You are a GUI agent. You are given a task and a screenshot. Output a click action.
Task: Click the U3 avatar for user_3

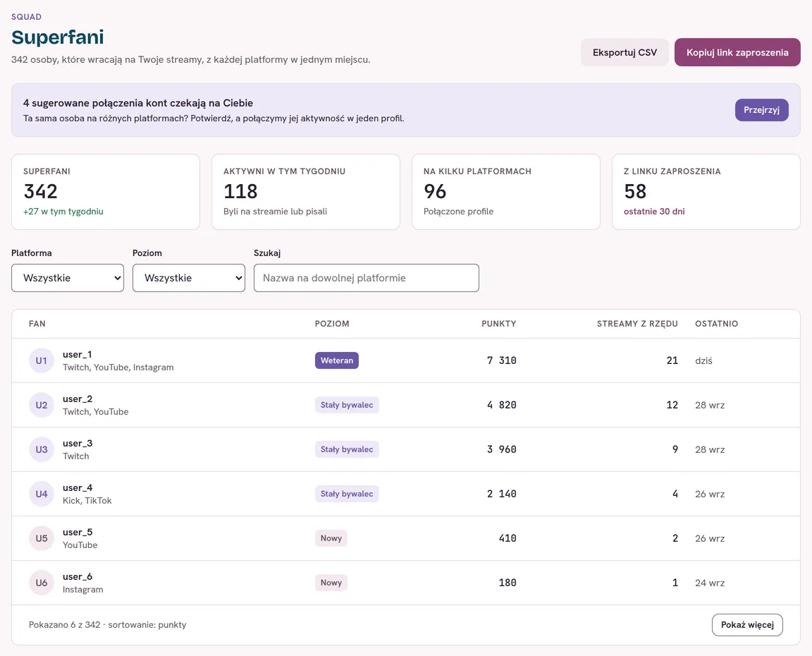(x=42, y=450)
